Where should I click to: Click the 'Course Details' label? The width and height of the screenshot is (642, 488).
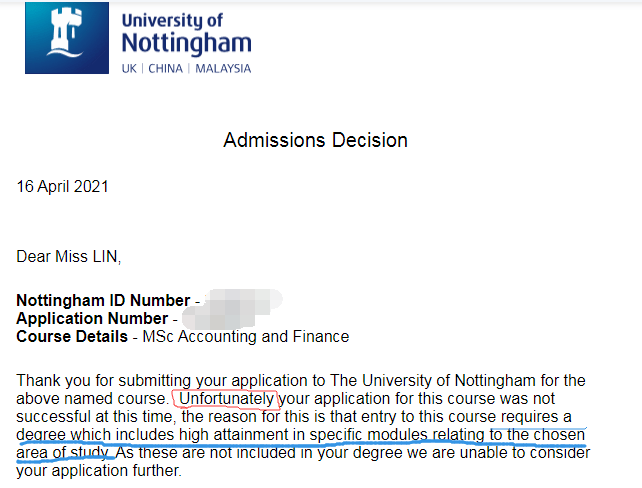pos(72,337)
